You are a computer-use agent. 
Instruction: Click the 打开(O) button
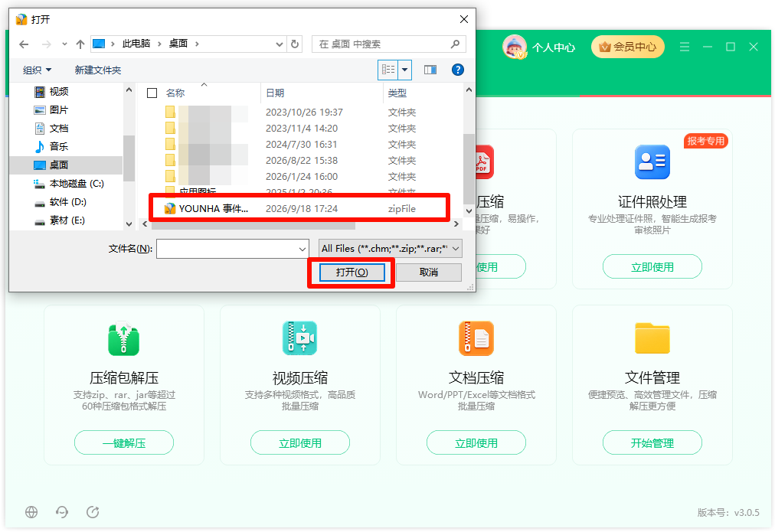(x=352, y=273)
